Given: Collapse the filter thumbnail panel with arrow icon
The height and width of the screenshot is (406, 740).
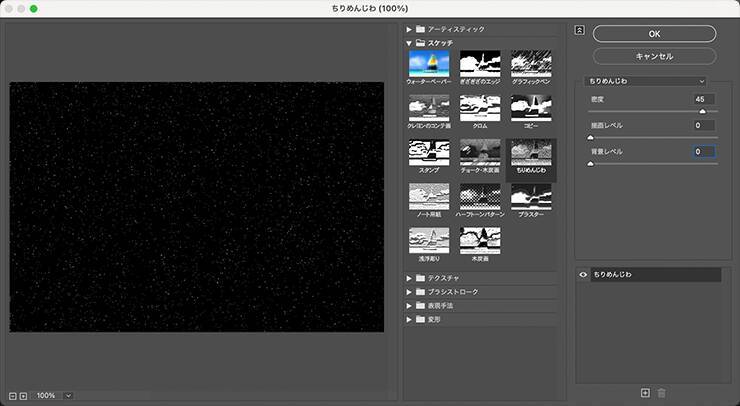Looking at the screenshot, I should pyautogui.click(x=580, y=30).
